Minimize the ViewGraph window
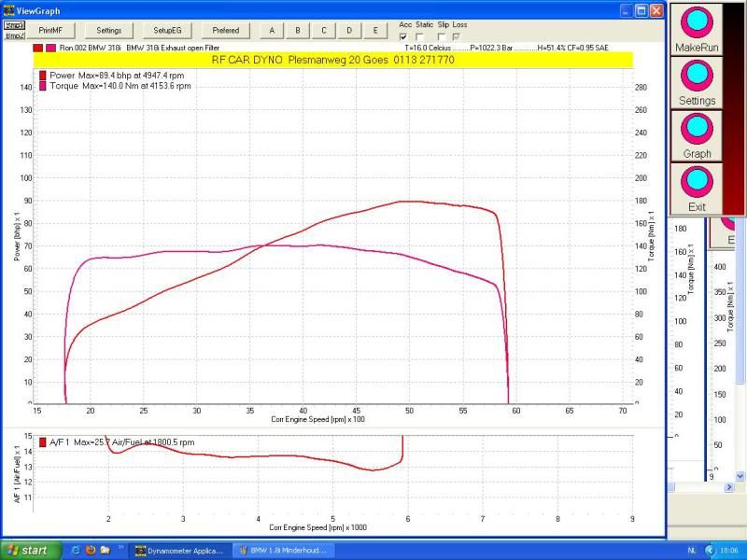Viewport: 747px width, 560px height. [x=627, y=11]
